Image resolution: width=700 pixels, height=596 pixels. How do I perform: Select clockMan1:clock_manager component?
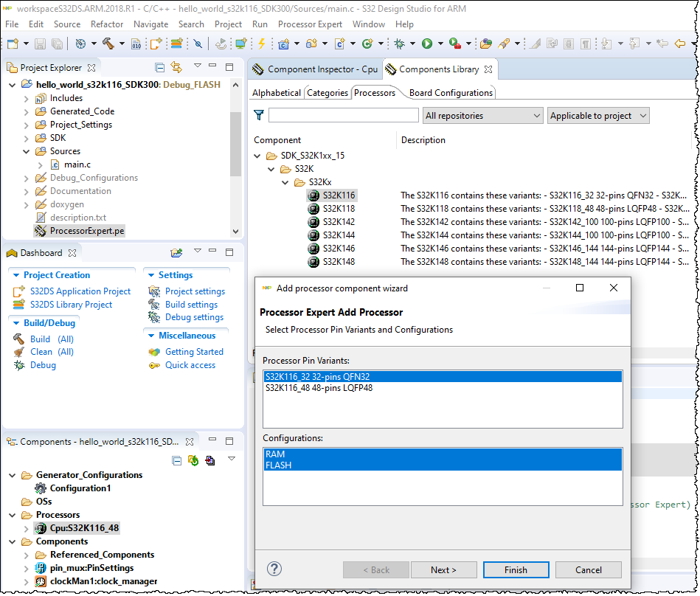(x=103, y=581)
